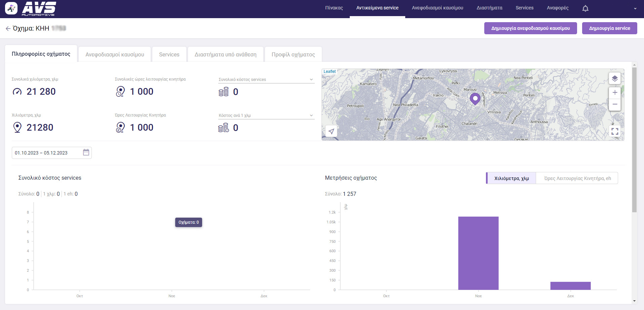The height and width of the screenshot is (310, 644).
Task: Open the Ανεφοδιασμοί καυσίμου tab
Action: point(115,54)
